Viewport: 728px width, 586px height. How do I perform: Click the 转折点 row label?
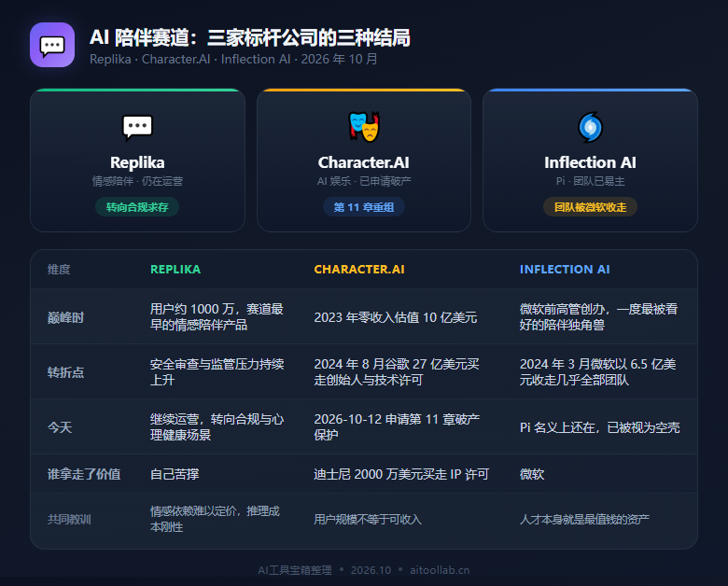click(65, 372)
